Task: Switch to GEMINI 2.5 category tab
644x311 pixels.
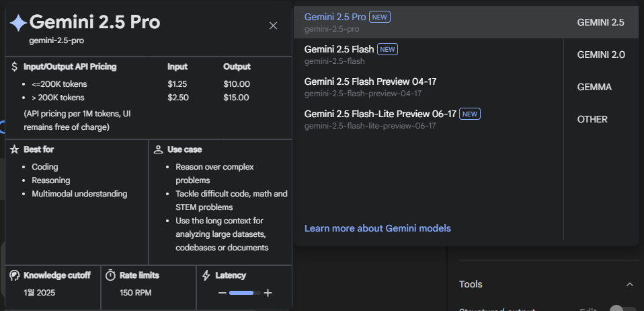Action: 601,23
